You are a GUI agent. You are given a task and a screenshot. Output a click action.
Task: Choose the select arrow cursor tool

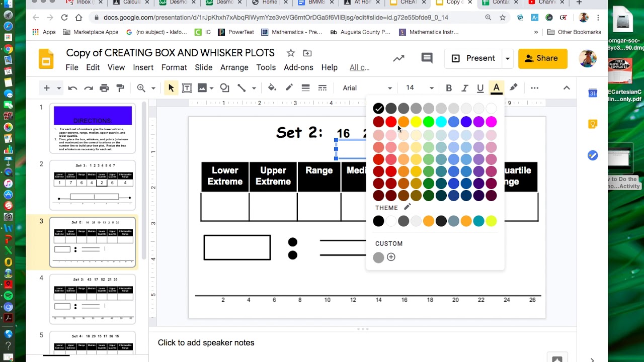point(171,88)
